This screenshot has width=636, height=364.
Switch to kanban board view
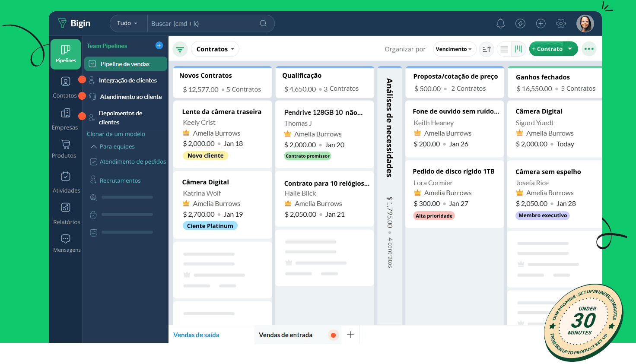coord(518,49)
